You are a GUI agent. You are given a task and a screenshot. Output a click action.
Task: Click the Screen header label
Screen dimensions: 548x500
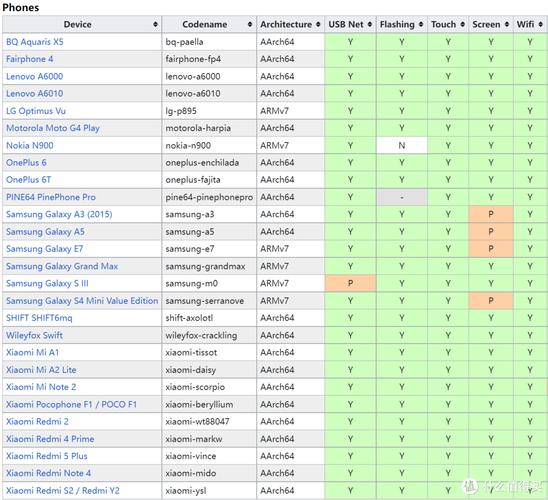486,24
